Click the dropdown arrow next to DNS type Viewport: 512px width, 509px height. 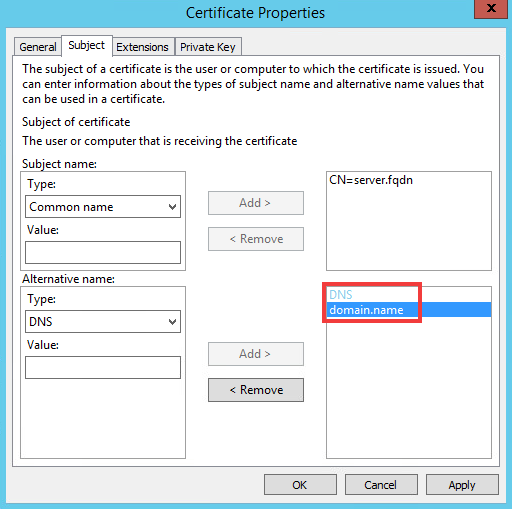coord(172,322)
